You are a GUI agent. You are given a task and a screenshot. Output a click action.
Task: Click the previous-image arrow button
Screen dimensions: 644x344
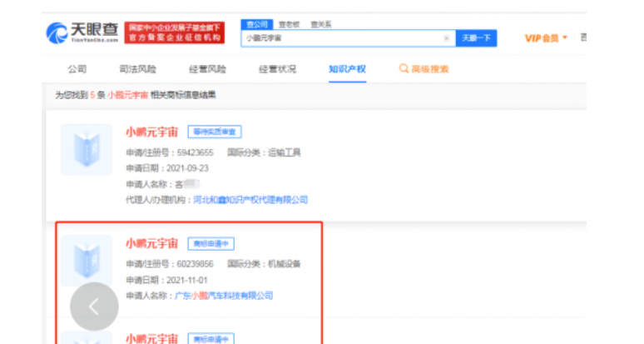click(94, 307)
